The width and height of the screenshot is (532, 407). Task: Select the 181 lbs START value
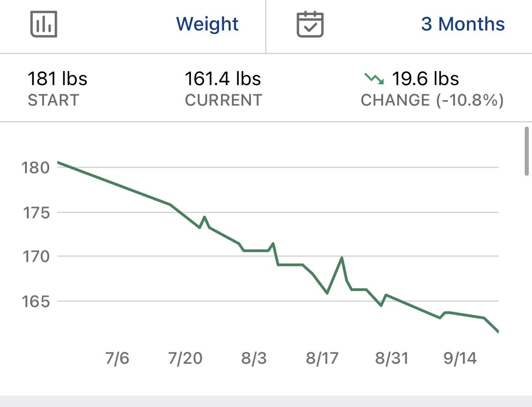coord(58,79)
